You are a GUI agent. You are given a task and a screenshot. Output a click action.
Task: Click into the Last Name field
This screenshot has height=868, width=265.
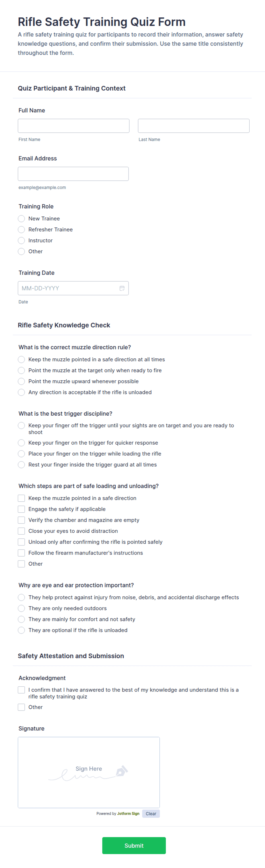[x=193, y=126]
